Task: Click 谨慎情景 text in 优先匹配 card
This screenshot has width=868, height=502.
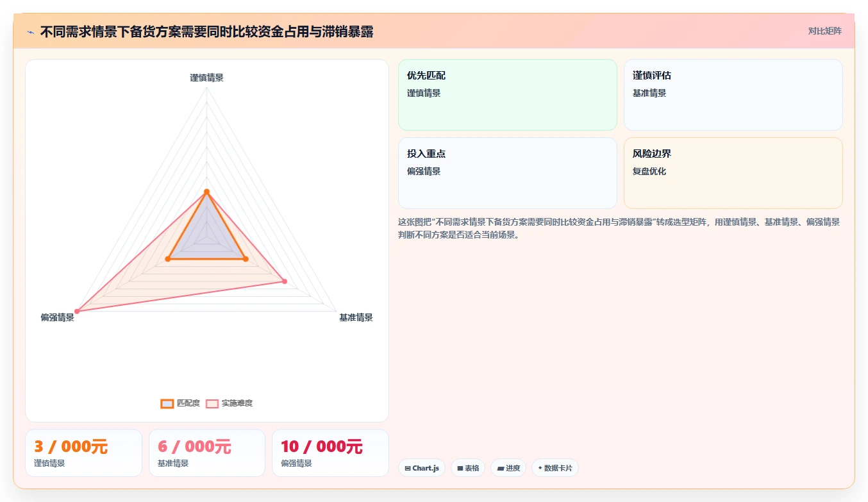Action: click(x=424, y=93)
